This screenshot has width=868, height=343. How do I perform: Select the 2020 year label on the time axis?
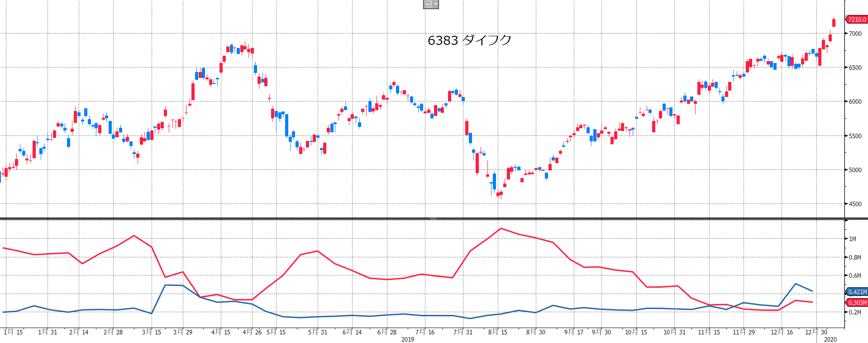(x=830, y=339)
